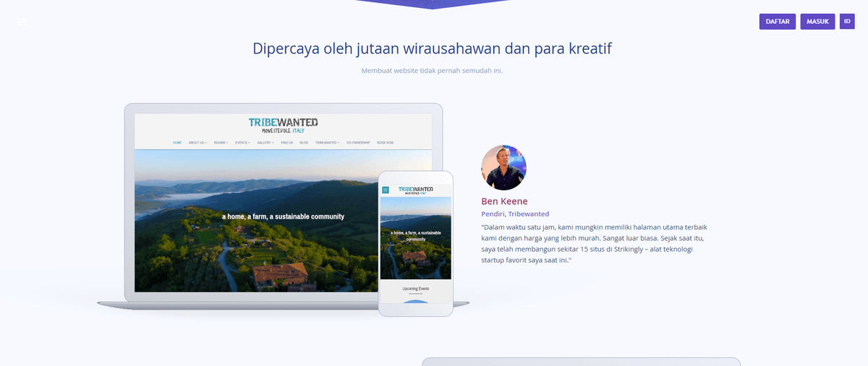Click the Pendiri, Tribewanted subtitle
The width and height of the screenshot is (868, 366).
(515, 214)
